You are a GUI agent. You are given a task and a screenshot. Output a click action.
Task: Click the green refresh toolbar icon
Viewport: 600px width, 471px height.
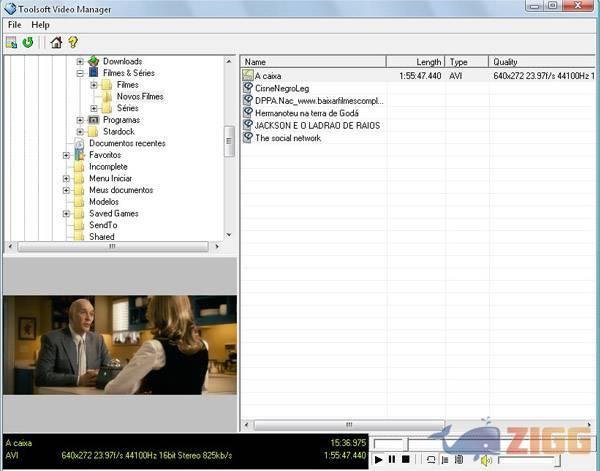tap(27, 42)
